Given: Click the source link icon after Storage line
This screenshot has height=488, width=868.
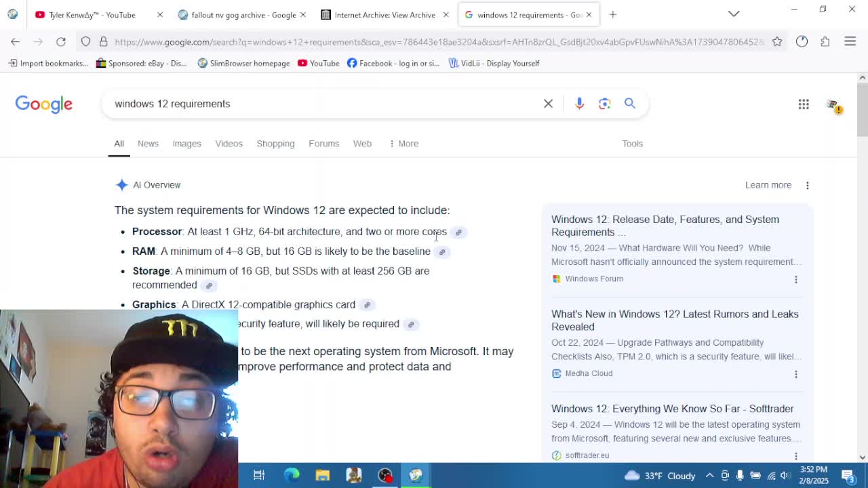Looking at the screenshot, I should 209,286.
